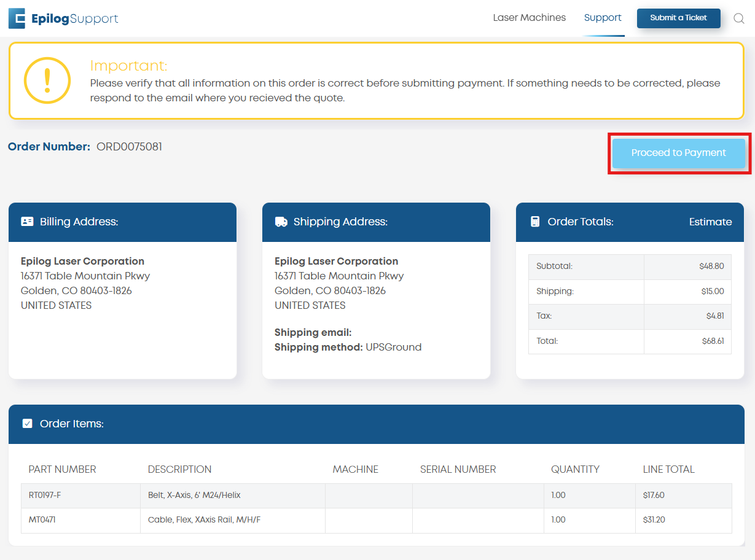
Task: Click the Epilog logo icon
Action: coord(17,18)
